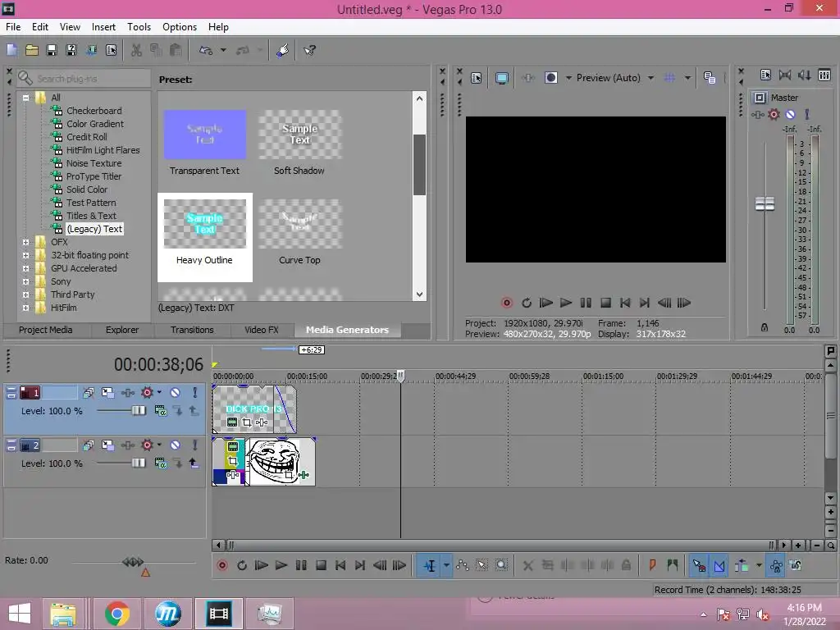Collapse the All plug-ins folder

pos(25,98)
